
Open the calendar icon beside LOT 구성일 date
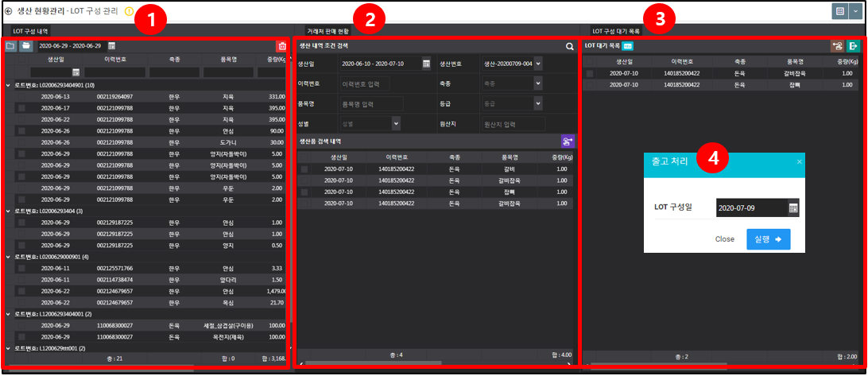click(x=793, y=208)
